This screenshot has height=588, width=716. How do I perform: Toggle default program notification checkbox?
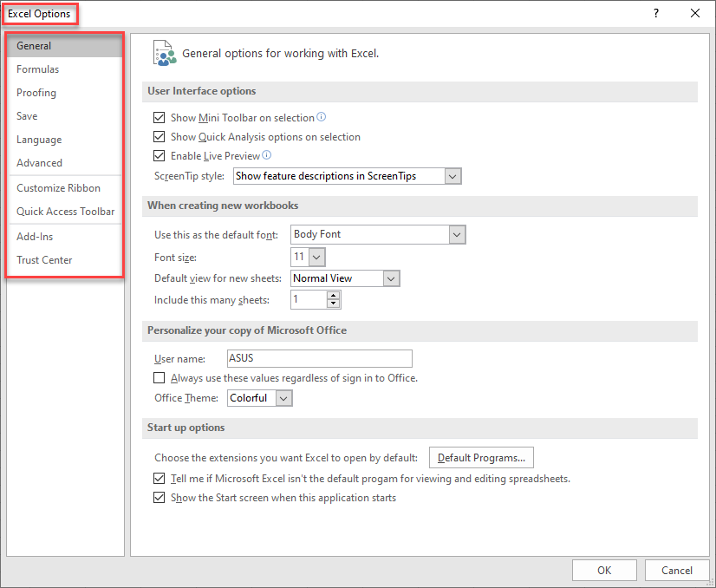click(159, 479)
